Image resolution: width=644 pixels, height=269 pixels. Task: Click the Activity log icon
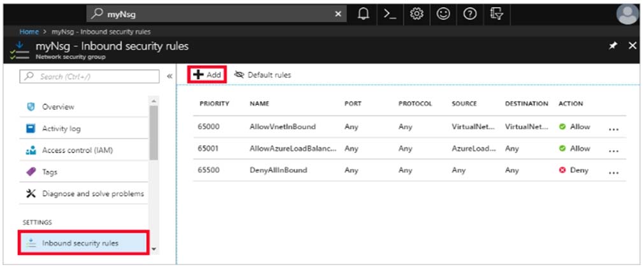[30, 129]
